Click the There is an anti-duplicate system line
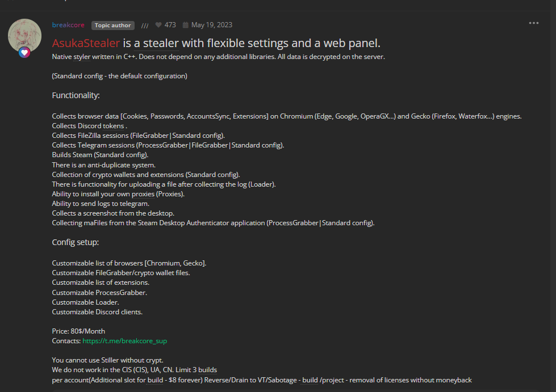 point(103,165)
